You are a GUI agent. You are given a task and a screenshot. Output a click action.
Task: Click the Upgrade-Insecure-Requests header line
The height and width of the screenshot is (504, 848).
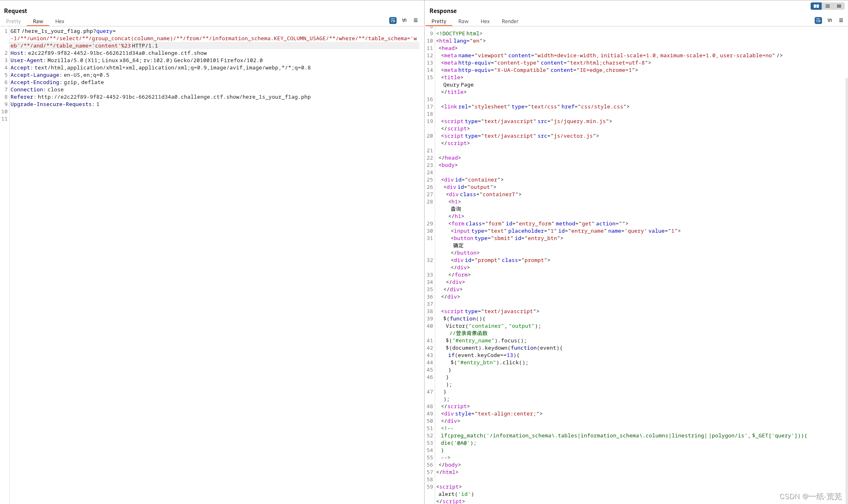55,104
